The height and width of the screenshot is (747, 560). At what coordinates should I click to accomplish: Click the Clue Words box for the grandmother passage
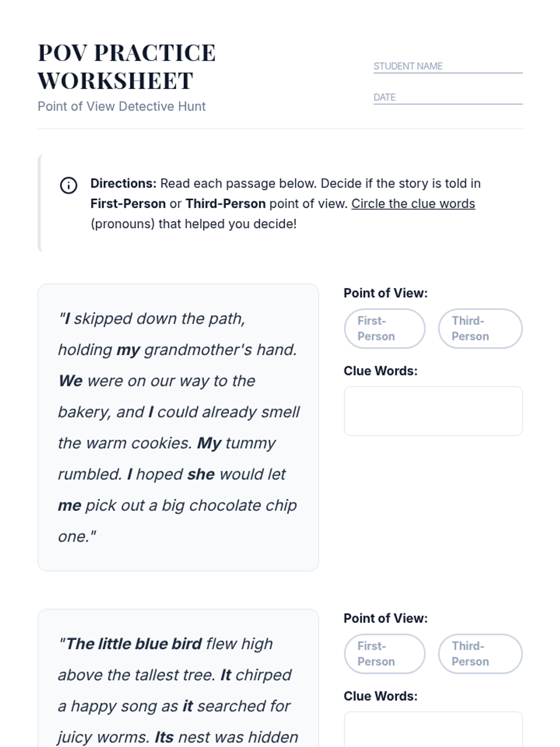tap(433, 411)
